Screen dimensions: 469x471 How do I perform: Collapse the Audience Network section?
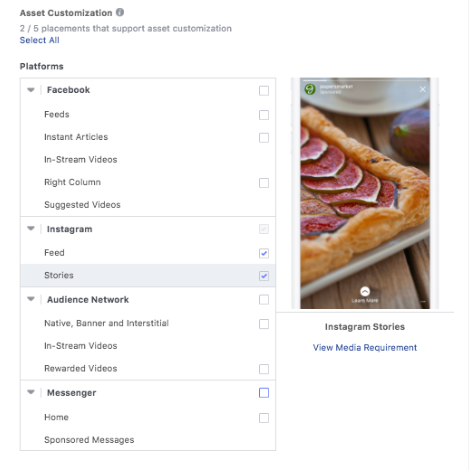point(31,299)
